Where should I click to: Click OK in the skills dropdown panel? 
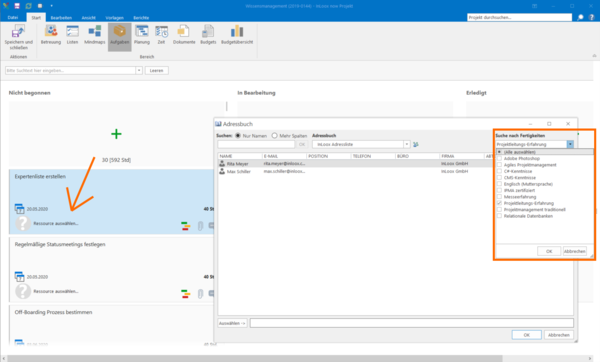(549, 251)
